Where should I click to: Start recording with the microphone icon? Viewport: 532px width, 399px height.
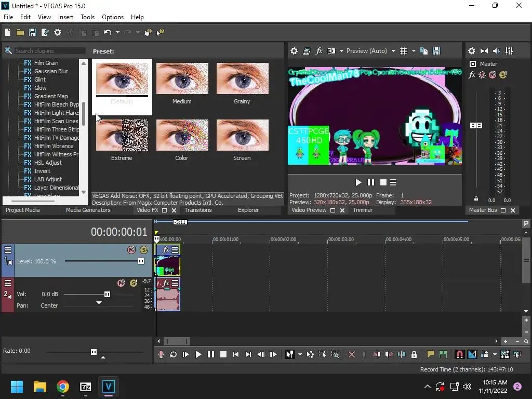[x=161, y=354]
